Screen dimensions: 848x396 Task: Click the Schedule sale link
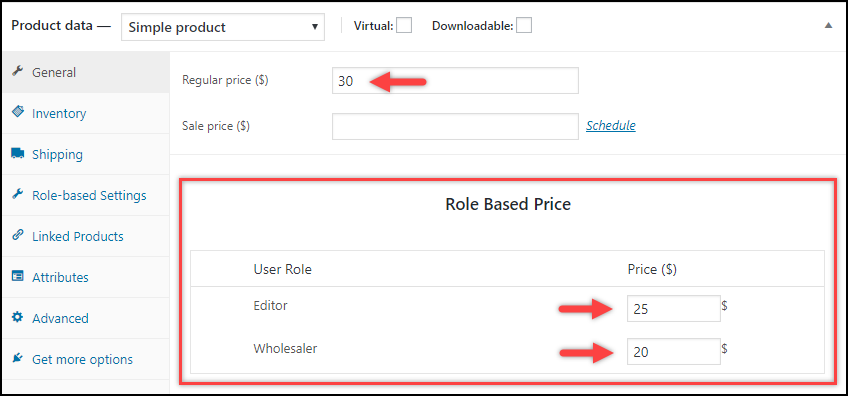(x=611, y=126)
